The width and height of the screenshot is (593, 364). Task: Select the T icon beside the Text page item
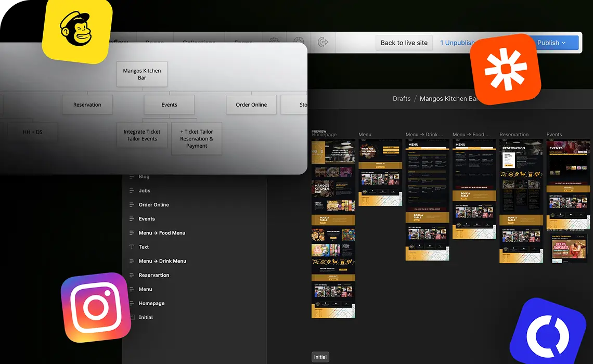(131, 246)
